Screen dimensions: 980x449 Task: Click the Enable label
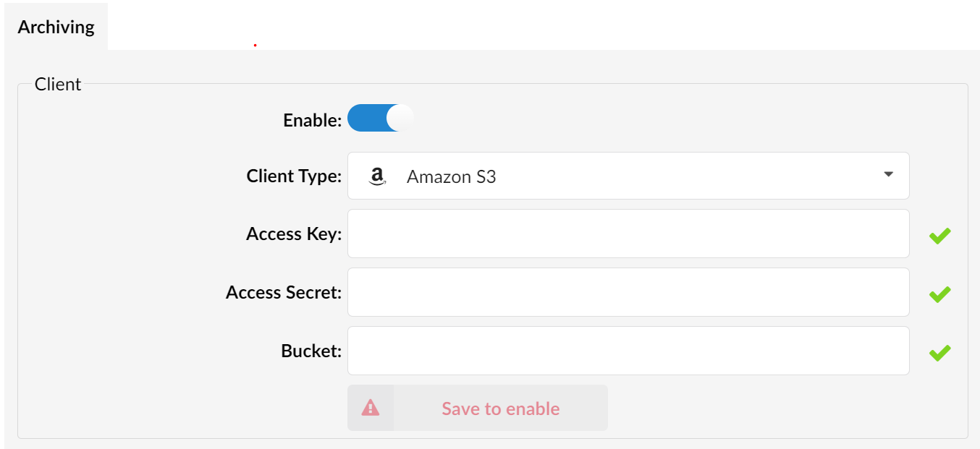point(312,120)
